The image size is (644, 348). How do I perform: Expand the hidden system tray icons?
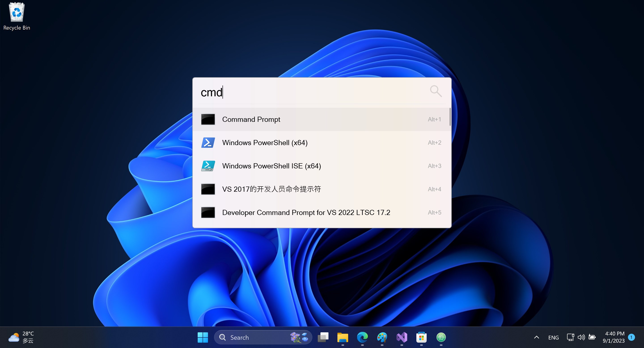(x=536, y=337)
